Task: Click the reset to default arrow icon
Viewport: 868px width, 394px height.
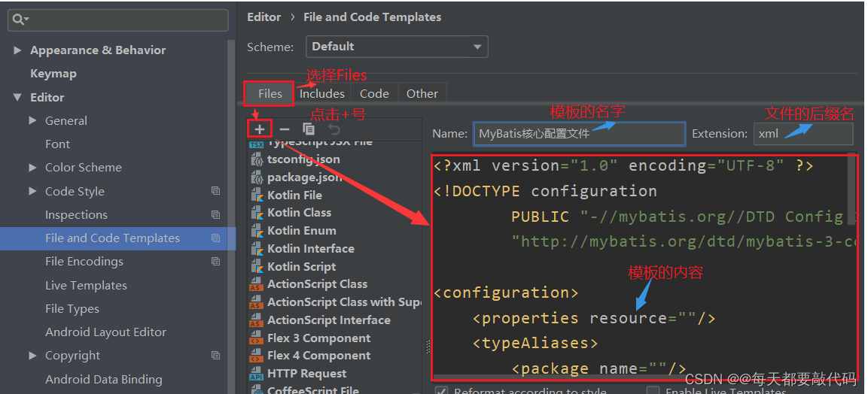Action: [x=333, y=129]
